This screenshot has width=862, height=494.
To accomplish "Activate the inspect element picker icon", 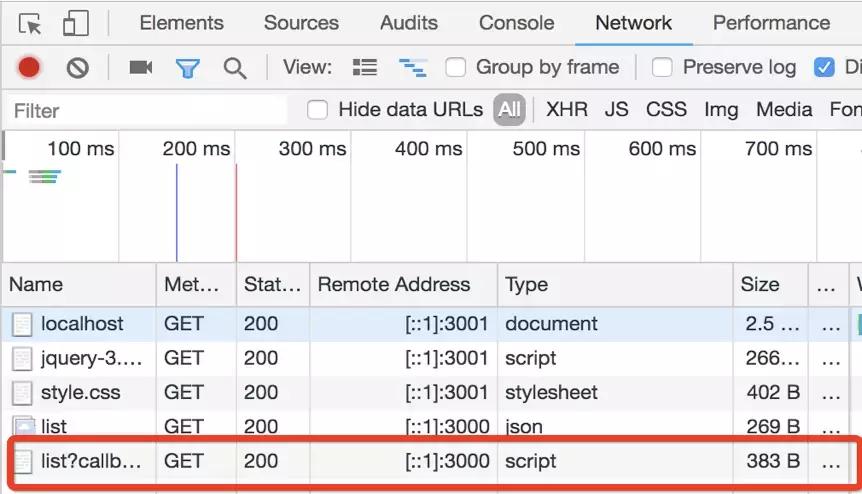I will 30,24.
